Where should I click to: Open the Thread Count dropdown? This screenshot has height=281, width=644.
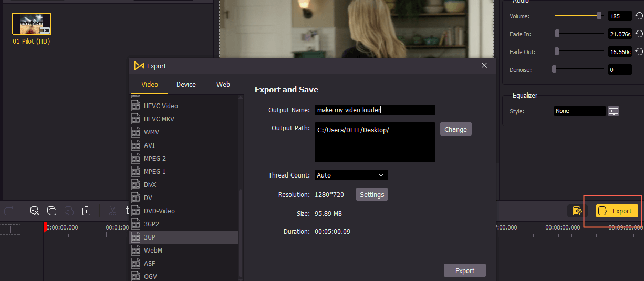tap(351, 175)
